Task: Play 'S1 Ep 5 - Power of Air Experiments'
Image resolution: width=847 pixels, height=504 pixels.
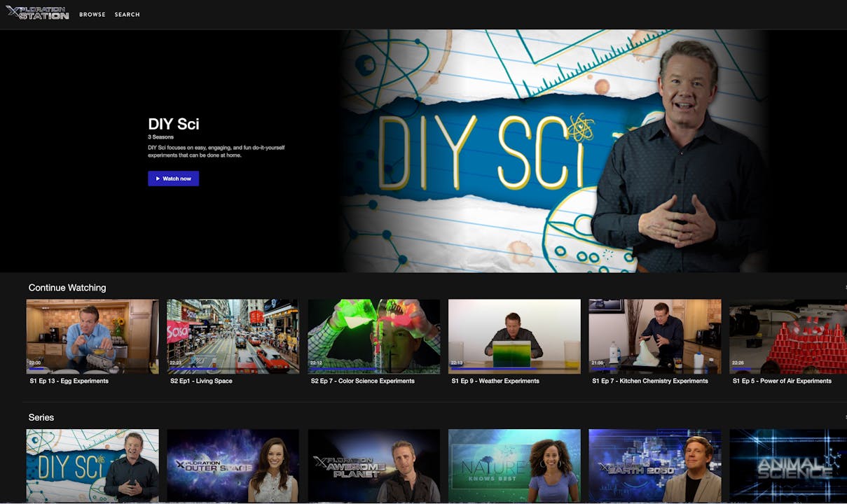Action: coord(787,336)
